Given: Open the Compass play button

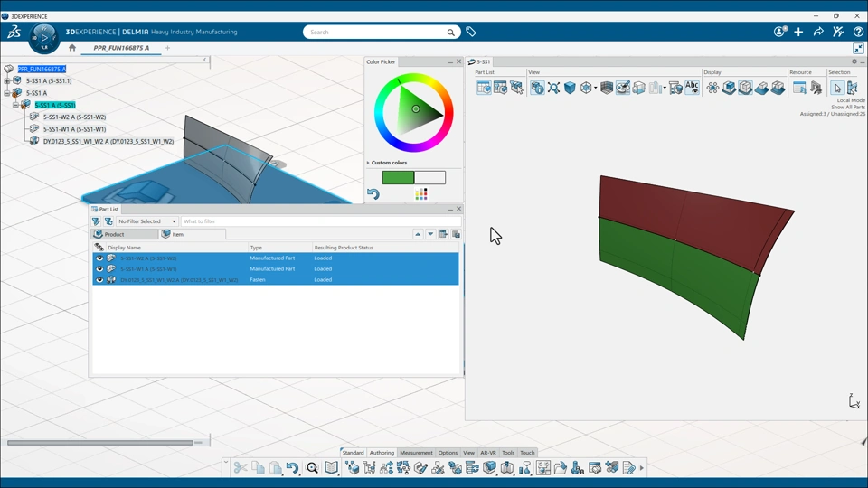Looking at the screenshot, I should 44,38.
